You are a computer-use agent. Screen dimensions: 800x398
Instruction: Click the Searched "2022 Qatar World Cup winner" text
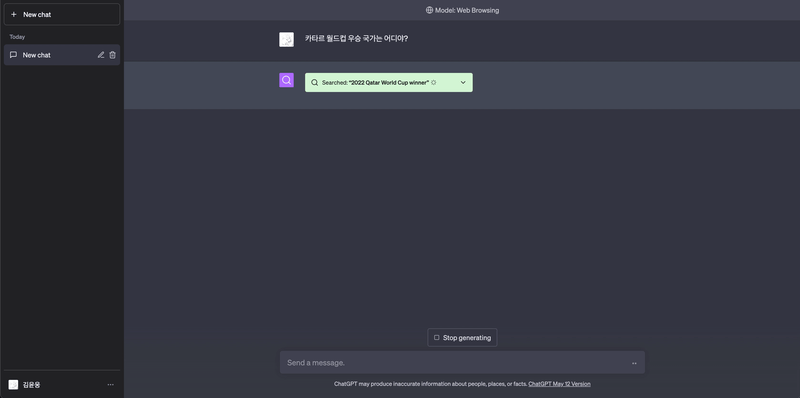375,83
